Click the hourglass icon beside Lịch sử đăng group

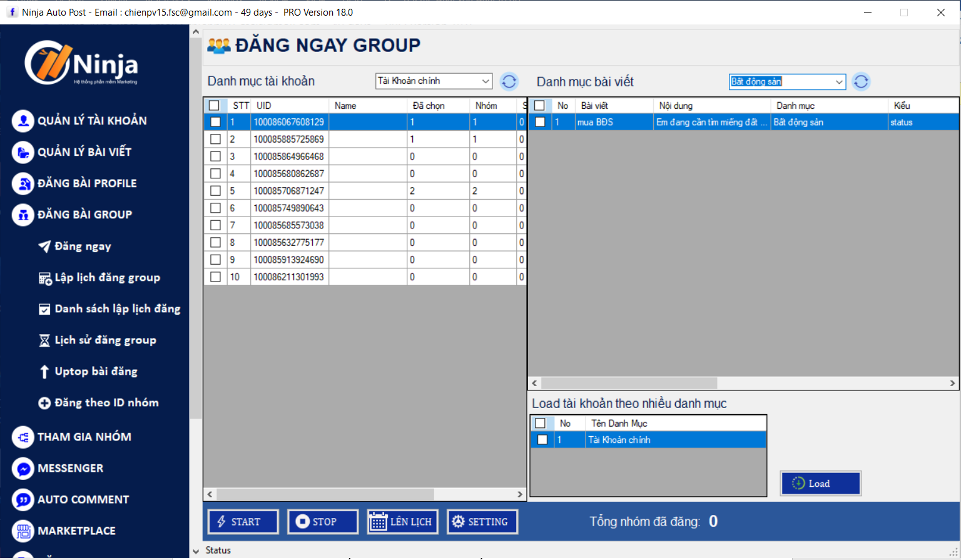[x=44, y=340]
